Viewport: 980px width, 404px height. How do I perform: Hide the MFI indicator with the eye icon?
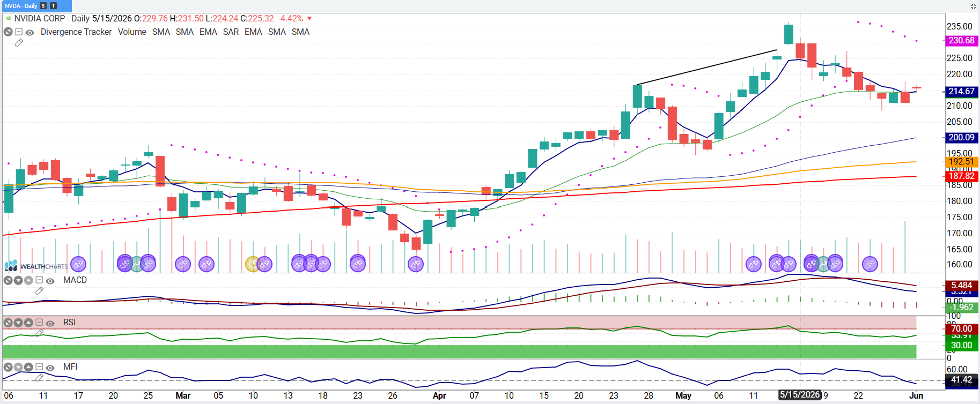pos(50,368)
